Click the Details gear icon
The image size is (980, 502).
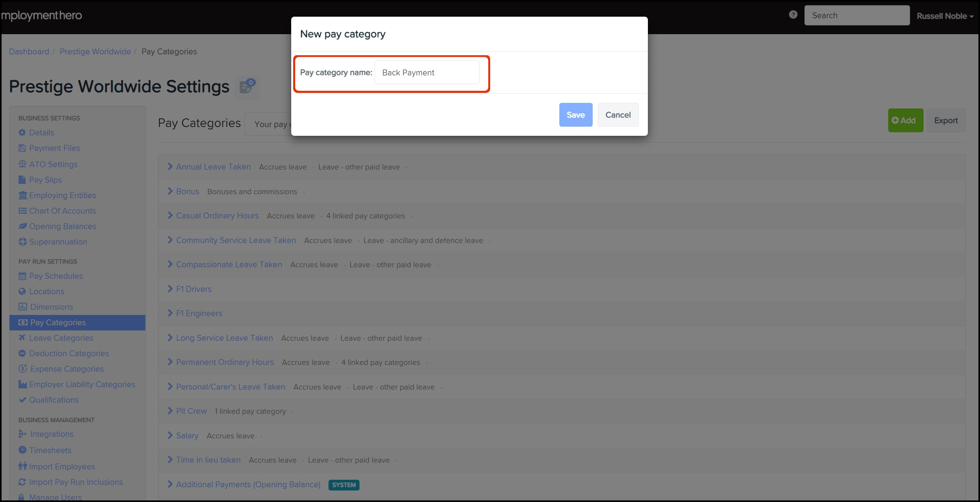(x=22, y=133)
